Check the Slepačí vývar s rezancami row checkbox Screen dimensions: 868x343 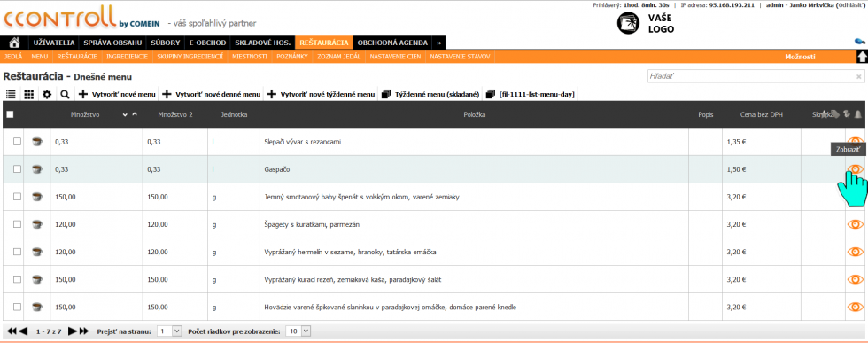point(17,141)
